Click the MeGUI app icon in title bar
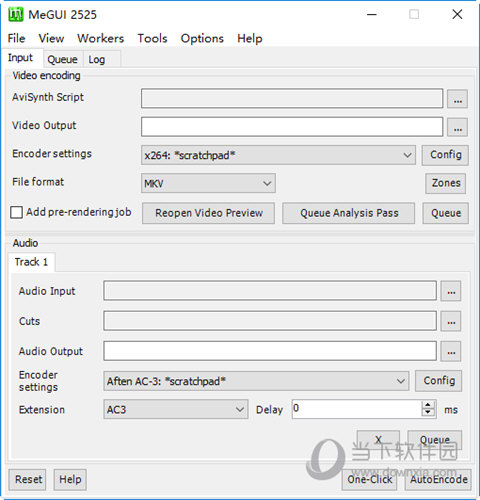The height and width of the screenshot is (500, 480). tap(16, 15)
